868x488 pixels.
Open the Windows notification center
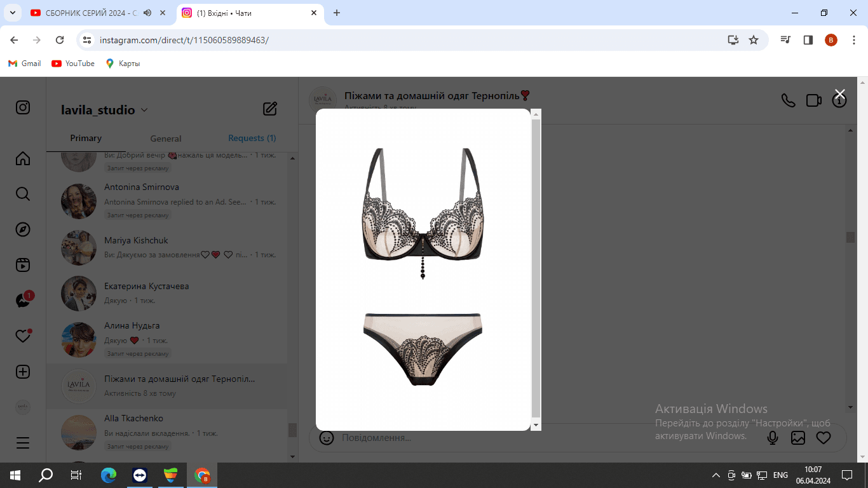[x=846, y=475]
